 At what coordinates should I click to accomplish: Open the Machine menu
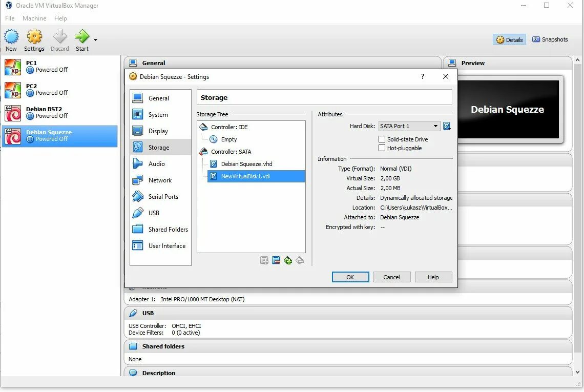click(x=34, y=18)
